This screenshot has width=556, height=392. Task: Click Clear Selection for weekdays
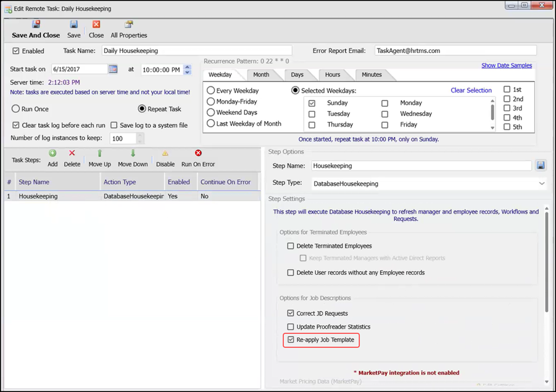(x=471, y=90)
